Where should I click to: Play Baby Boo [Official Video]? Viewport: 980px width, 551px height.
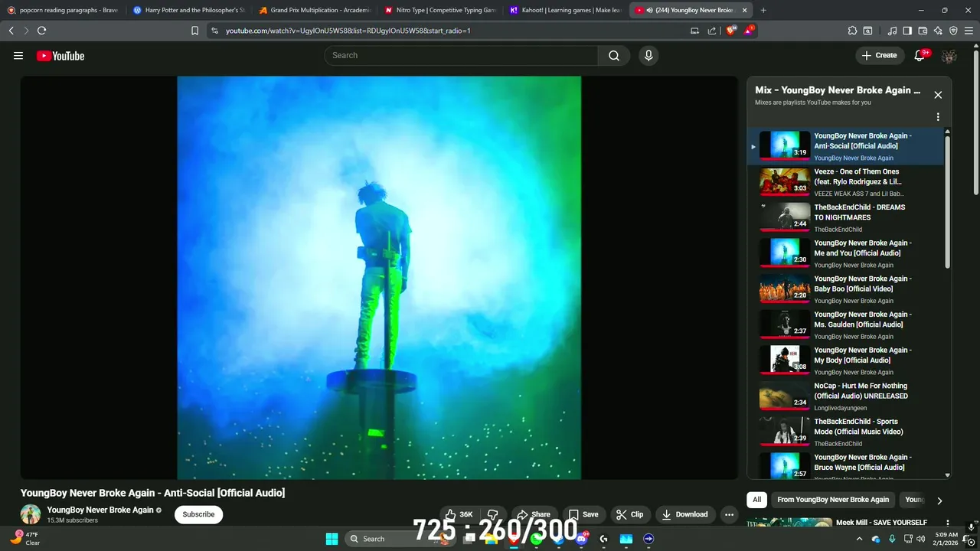846,289
